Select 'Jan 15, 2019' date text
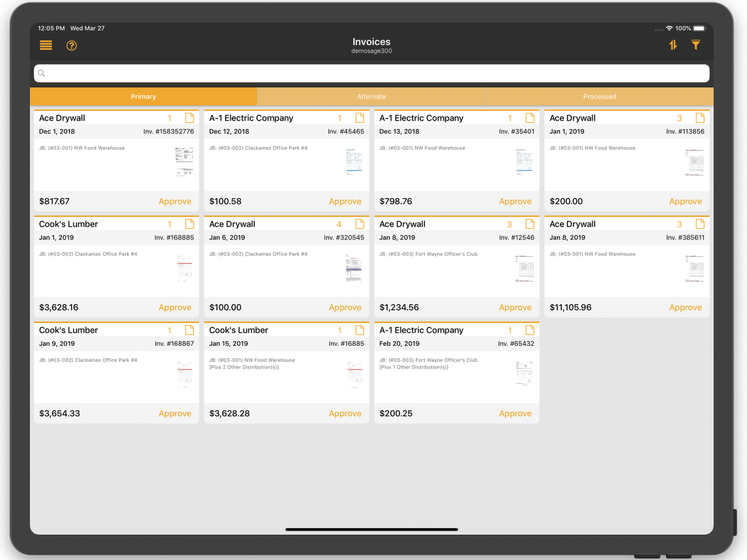Image resolution: width=747 pixels, height=560 pixels. pos(228,343)
